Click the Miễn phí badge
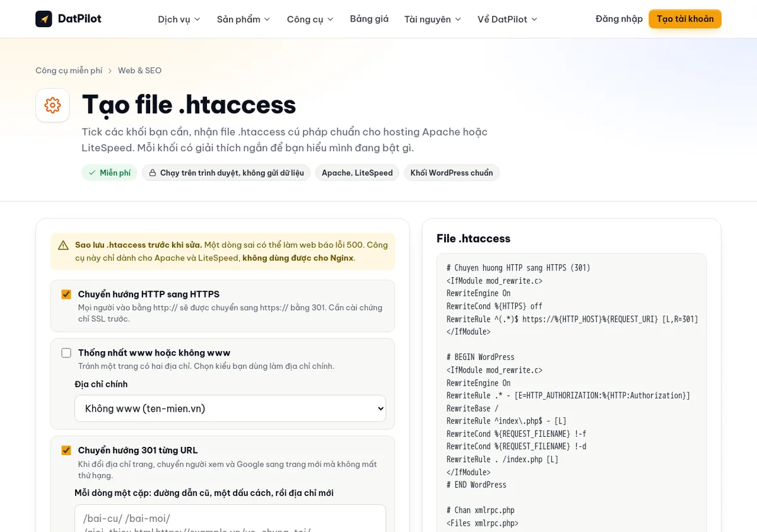This screenshot has width=757, height=532. tap(109, 173)
